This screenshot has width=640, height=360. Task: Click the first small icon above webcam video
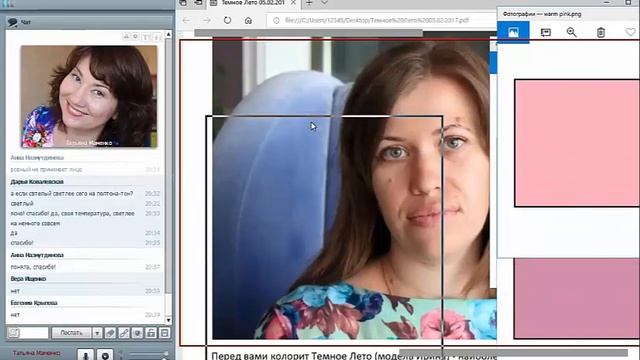(126, 37)
